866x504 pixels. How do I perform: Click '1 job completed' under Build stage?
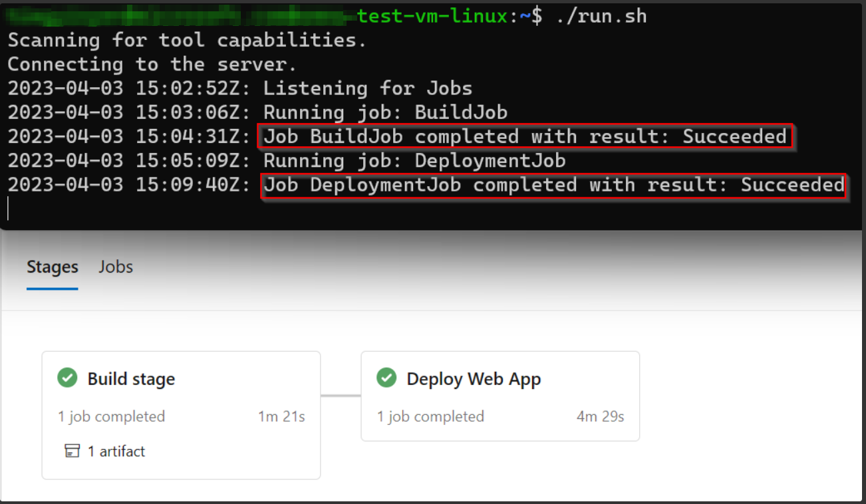tap(111, 417)
